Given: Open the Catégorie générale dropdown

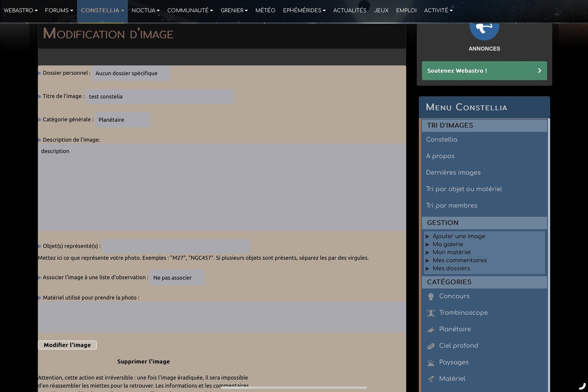Looking at the screenshot, I should [x=122, y=120].
